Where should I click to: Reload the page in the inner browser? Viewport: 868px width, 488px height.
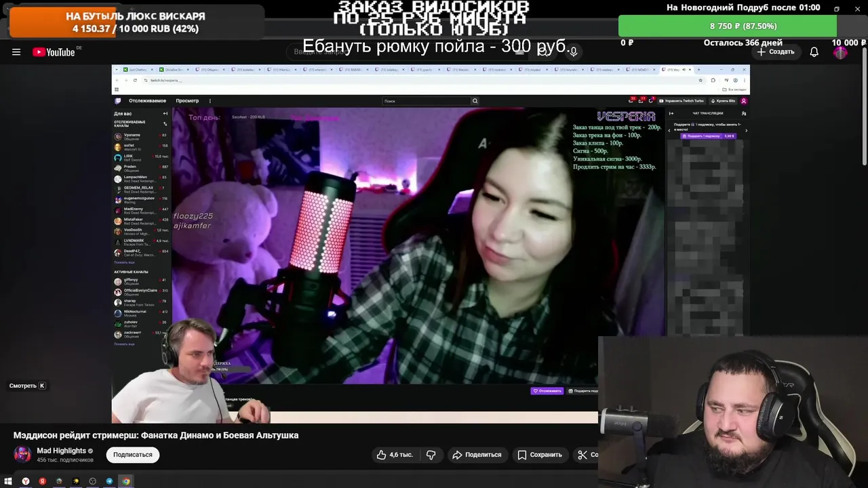(x=135, y=80)
